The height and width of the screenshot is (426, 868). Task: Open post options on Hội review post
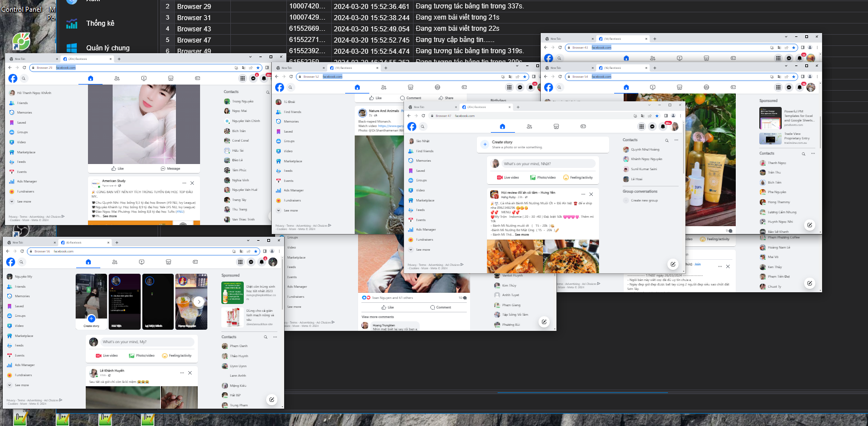pyautogui.click(x=582, y=194)
